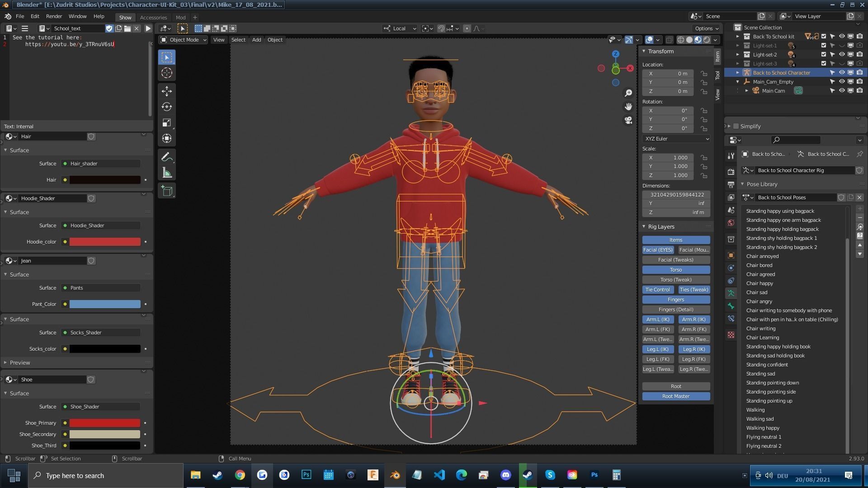Toggle the Arm.L (IK) rig layer
This screenshot has height=488, width=868.
click(x=658, y=319)
